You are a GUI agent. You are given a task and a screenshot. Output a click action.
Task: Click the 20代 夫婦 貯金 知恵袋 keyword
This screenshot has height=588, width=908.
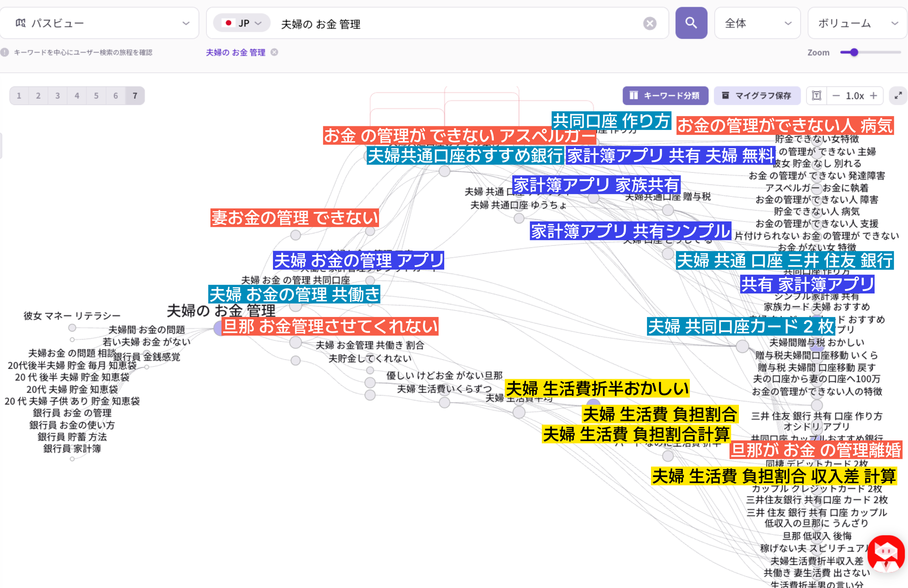(x=72, y=389)
